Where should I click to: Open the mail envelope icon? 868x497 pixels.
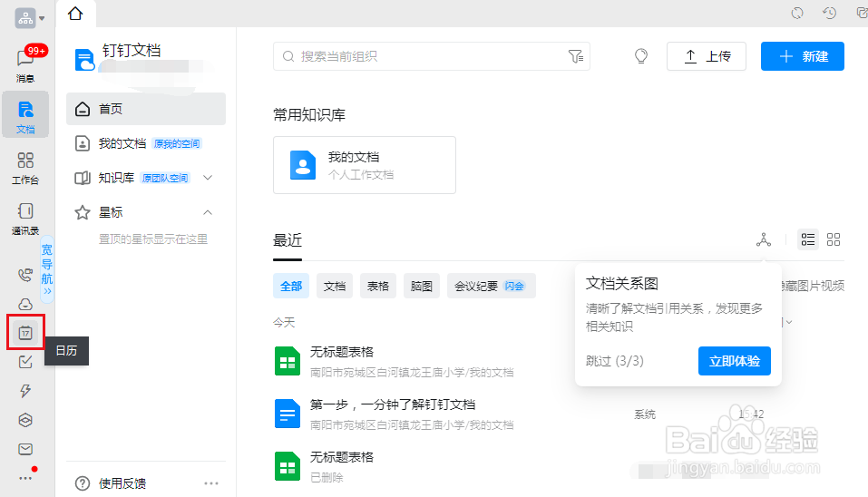pos(25,449)
